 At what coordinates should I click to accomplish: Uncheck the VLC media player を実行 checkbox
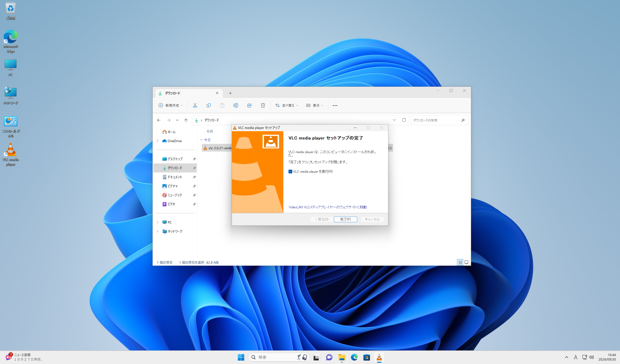coord(290,172)
